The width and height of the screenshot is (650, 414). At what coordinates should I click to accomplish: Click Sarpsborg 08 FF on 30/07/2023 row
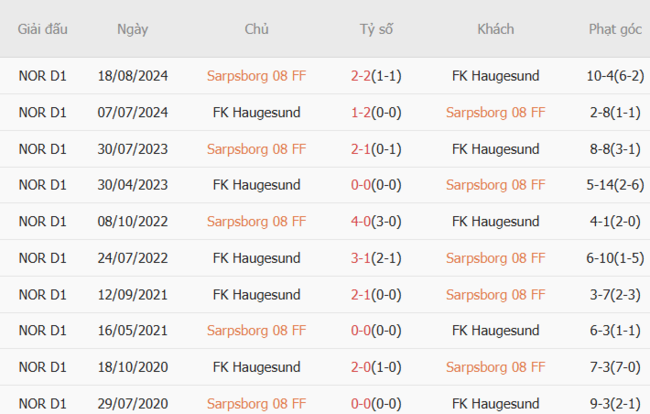click(x=256, y=149)
